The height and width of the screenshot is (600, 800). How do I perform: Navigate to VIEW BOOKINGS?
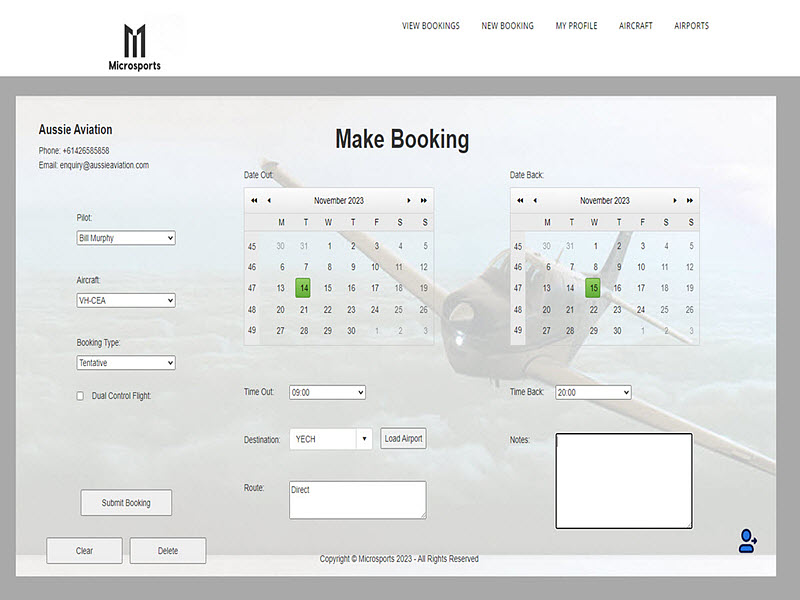click(x=432, y=26)
